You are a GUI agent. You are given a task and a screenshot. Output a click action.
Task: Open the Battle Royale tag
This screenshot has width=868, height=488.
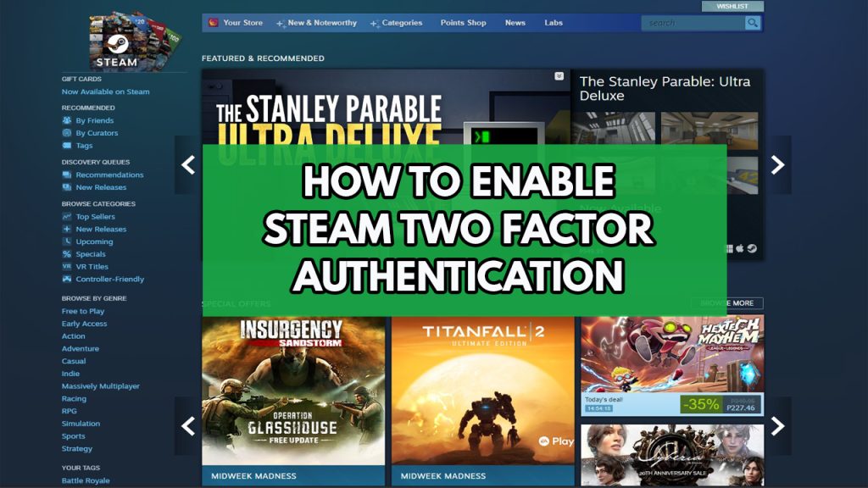click(86, 480)
